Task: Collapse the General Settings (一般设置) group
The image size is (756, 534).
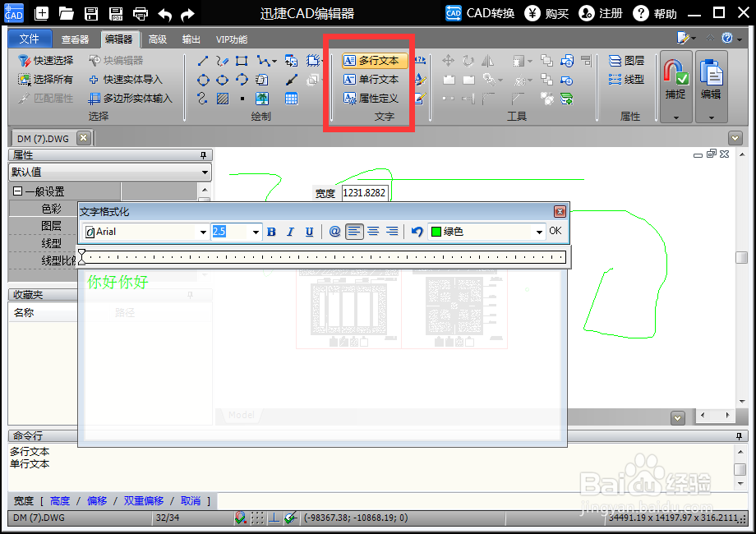Action: pyautogui.click(x=18, y=191)
